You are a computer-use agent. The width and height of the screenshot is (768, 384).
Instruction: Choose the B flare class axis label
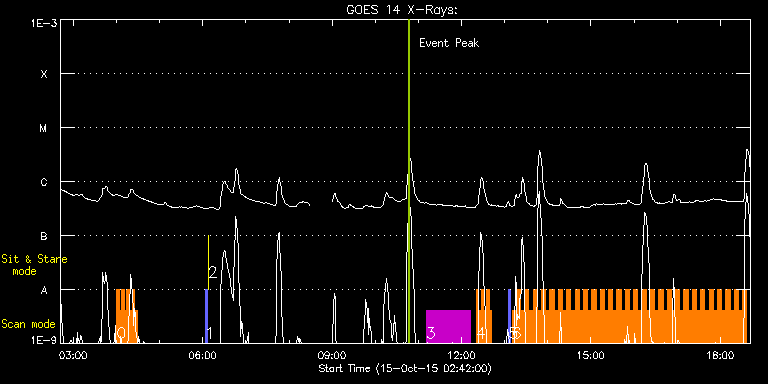pyautogui.click(x=44, y=236)
